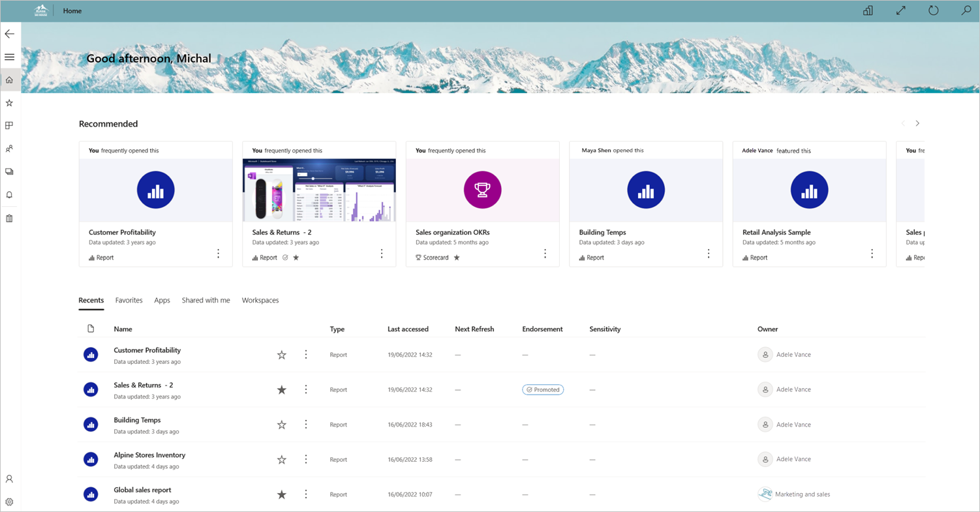Switch to full screen mode icon

point(900,10)
